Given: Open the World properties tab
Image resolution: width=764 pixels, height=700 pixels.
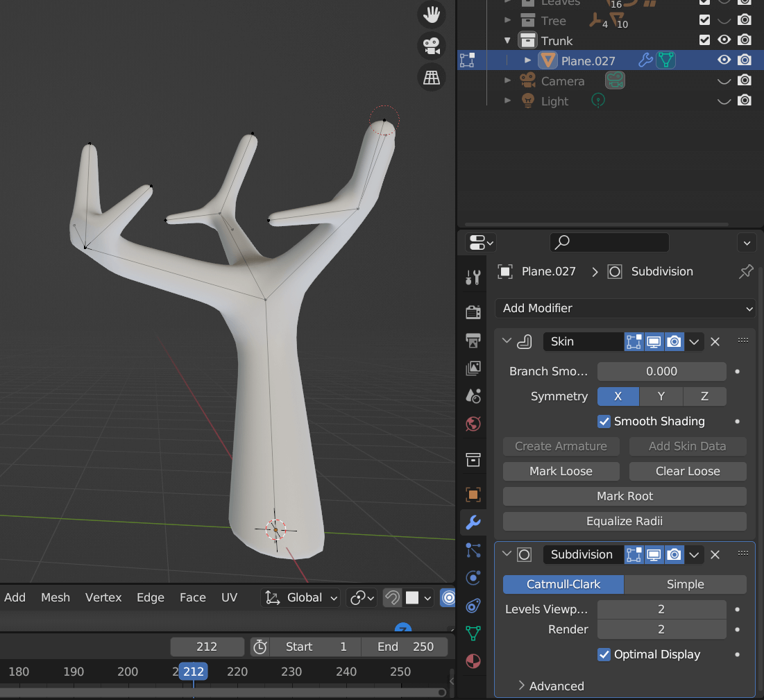Looking at the screenshot, I should pyautogui.click(x=473, y=424).
